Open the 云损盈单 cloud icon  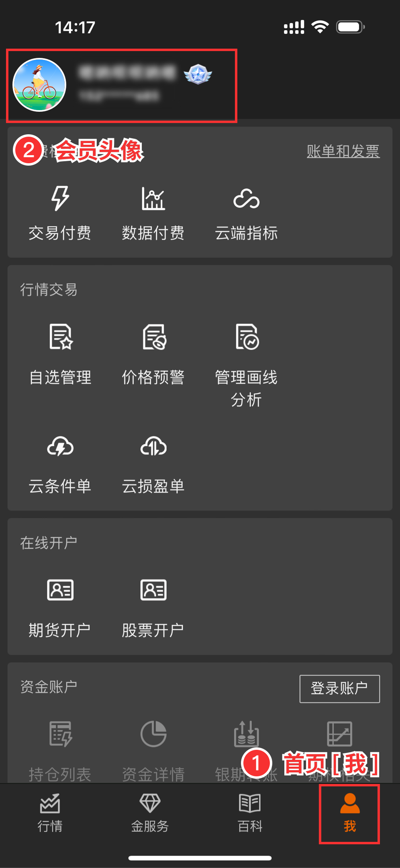[153, 447]
